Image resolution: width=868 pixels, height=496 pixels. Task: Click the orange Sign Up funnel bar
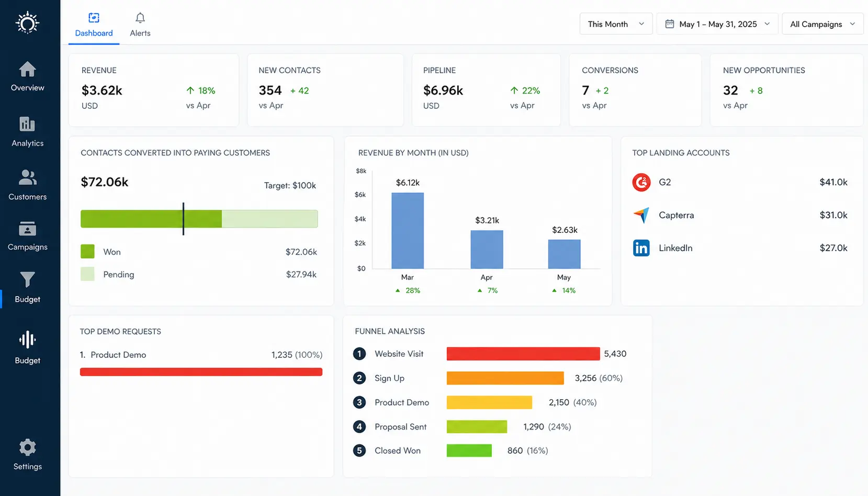505,378
